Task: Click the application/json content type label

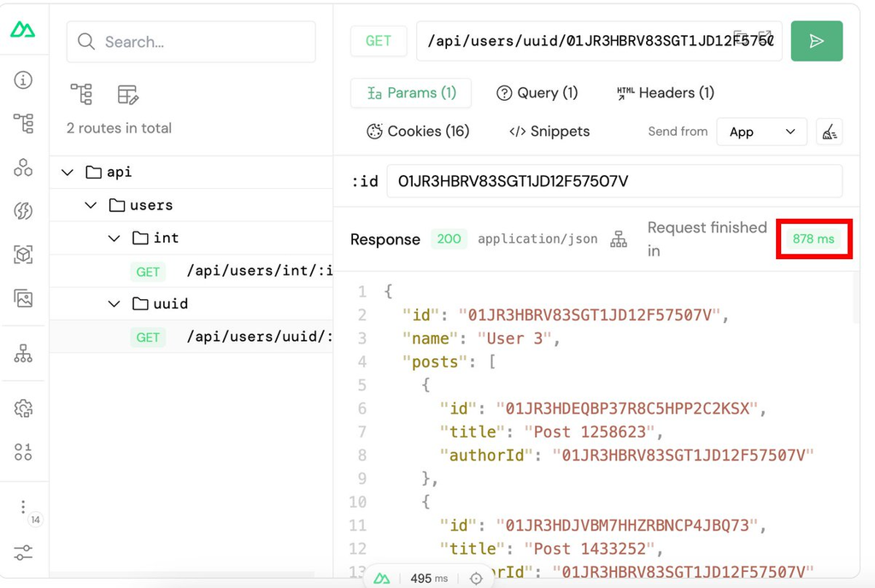Action: (x=537, y=238)
